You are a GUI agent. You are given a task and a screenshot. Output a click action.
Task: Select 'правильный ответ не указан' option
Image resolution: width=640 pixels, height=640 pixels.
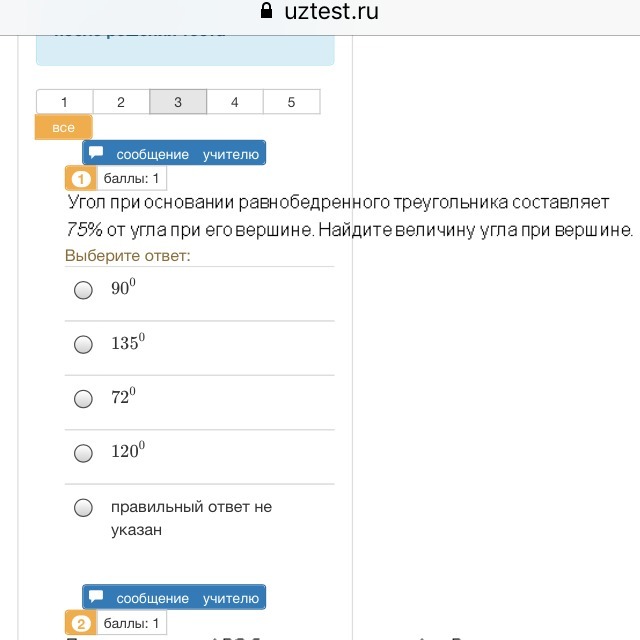[x=84, y=508]
